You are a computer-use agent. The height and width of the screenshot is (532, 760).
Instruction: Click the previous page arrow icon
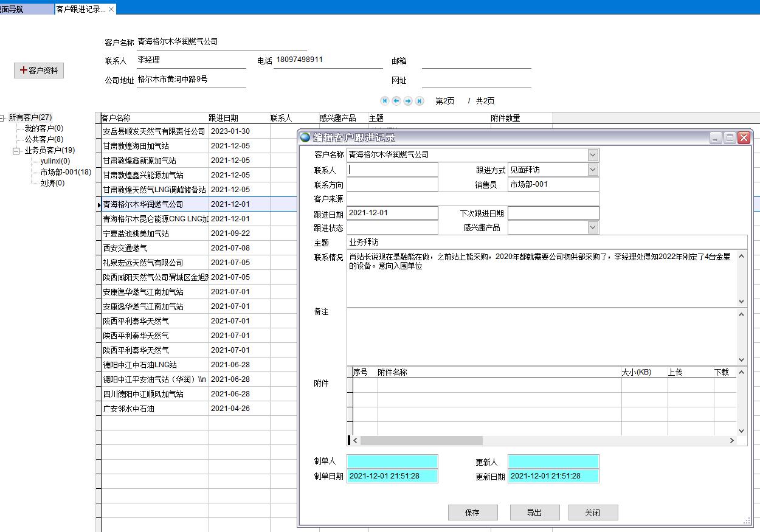coord(396,101)
